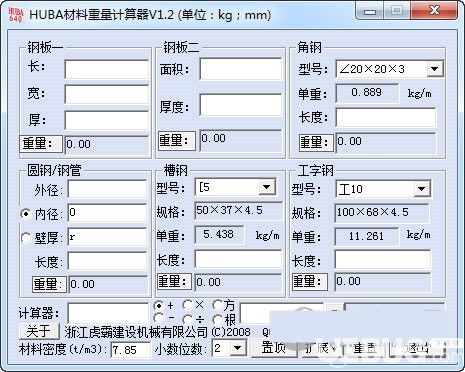This screenshot has height=372, width=465.
Task: Click the 工字钢 重量 calculate button
Action: pyautogui.click(x=310, y=282)
